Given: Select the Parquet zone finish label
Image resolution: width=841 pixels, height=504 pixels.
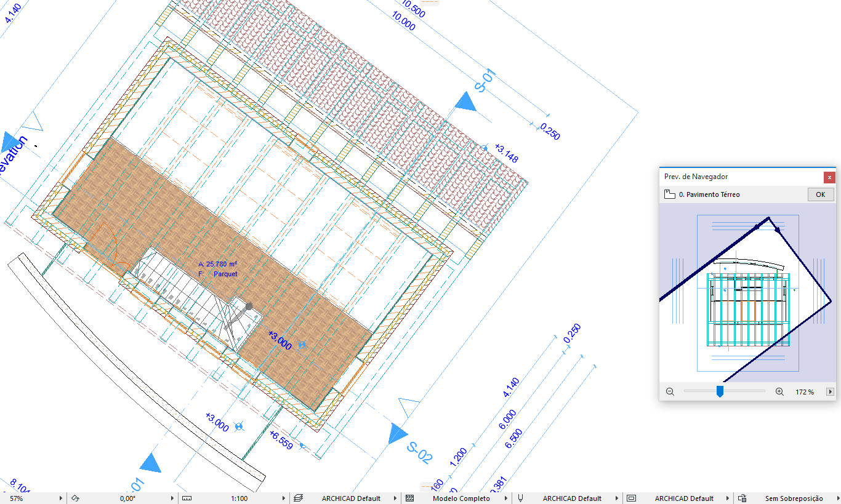Looking at the screenshot, I should coord(225,274).
